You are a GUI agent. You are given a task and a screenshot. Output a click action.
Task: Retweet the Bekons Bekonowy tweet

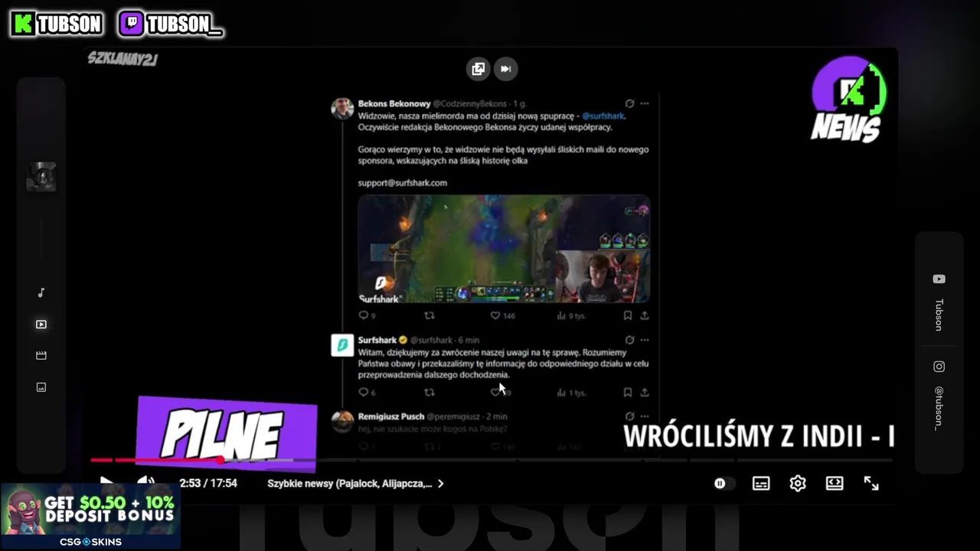430,315
